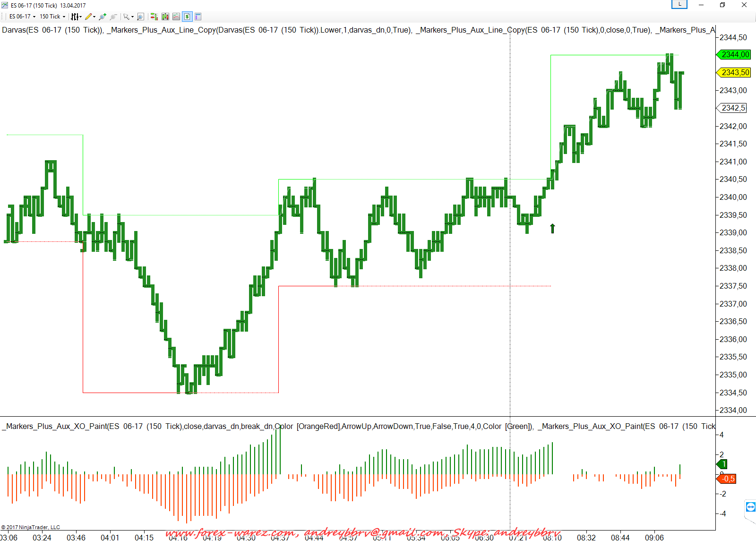Click the zoom in magnifier icon

[102, 17]
